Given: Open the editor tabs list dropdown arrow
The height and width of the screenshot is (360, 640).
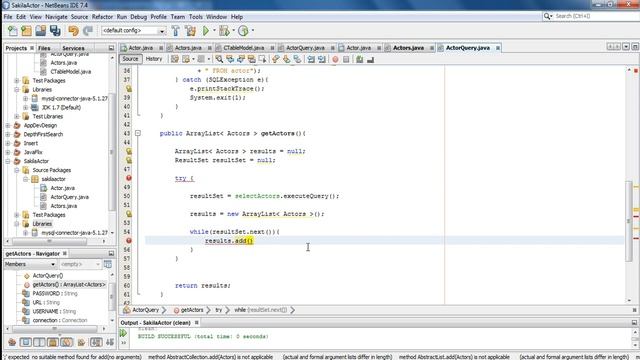Looking at the screenshot, I should click(626, 47).
